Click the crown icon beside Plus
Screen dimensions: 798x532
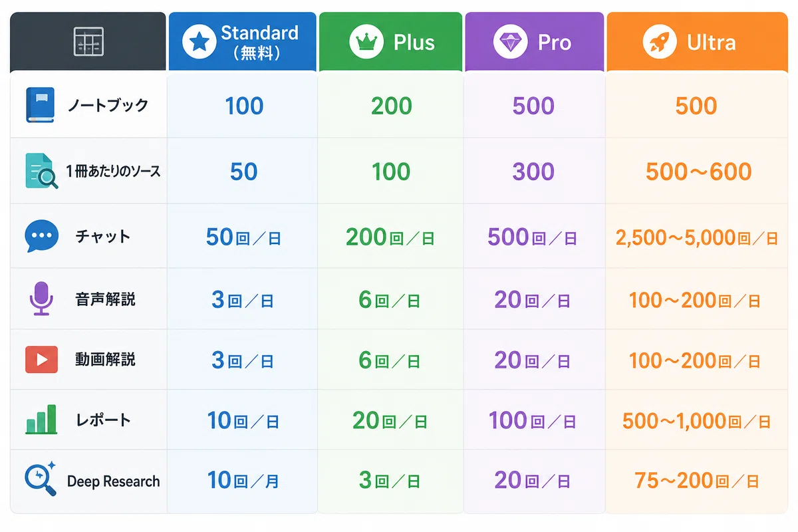coord(366,43)
